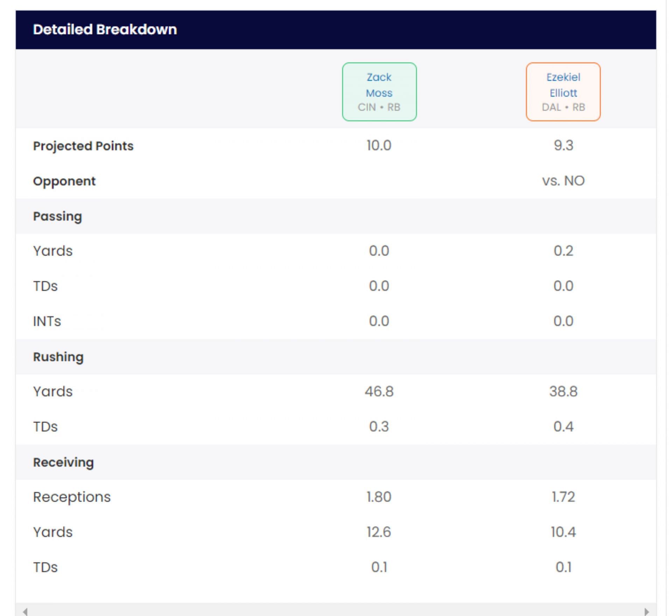Click the INTs row label
Screen dimensions: 672x616
pos(47,321)
